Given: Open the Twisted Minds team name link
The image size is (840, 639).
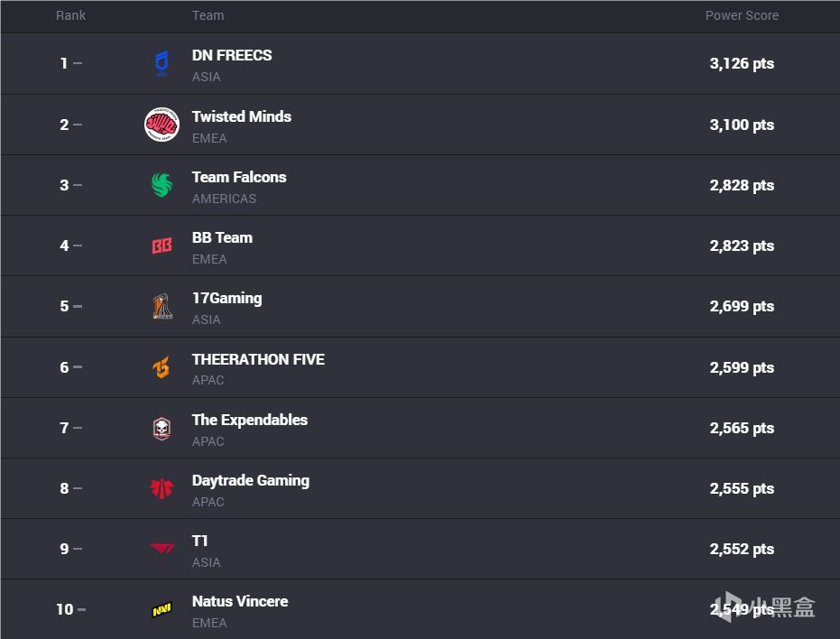Looking at the screenshot, I should click(x=241, y=116).
